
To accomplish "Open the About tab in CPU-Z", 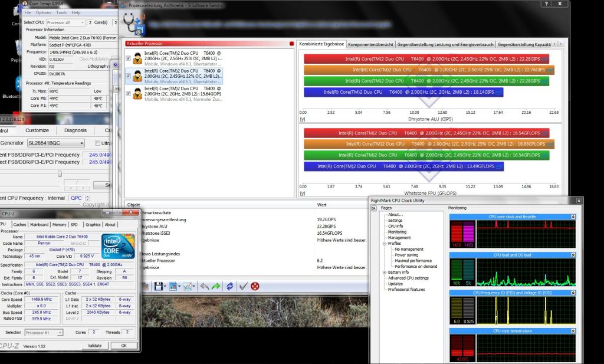I will [110, 225].
